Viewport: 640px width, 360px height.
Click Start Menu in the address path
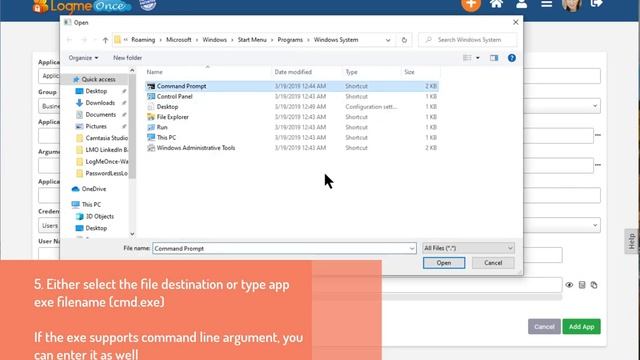tap(252, 40)
